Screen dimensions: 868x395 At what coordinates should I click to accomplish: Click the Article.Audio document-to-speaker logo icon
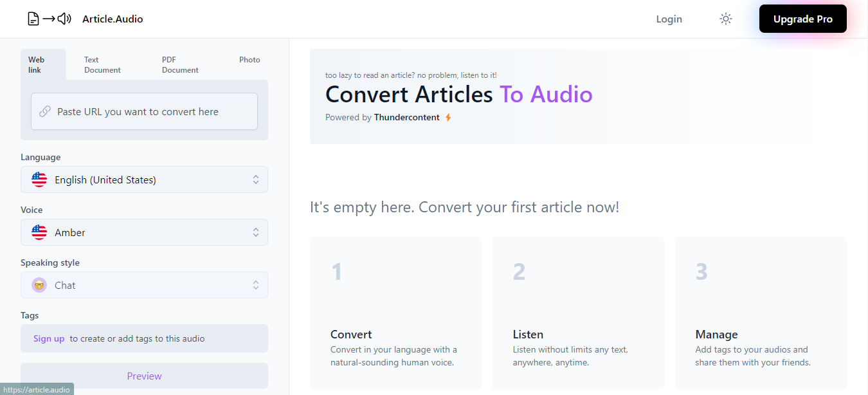coord(50,19)
